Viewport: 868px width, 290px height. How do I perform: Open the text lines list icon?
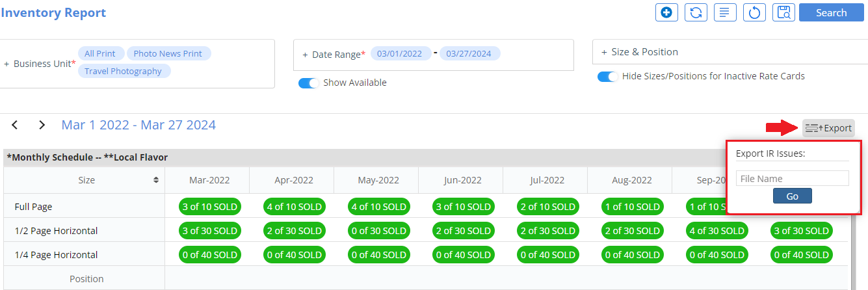pos(725,12)
